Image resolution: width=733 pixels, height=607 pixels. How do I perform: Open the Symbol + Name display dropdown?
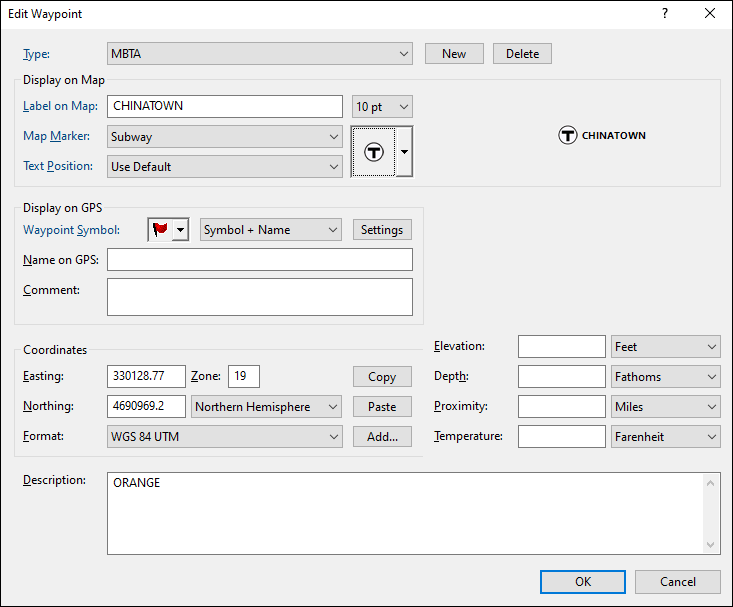coord(271,230)
